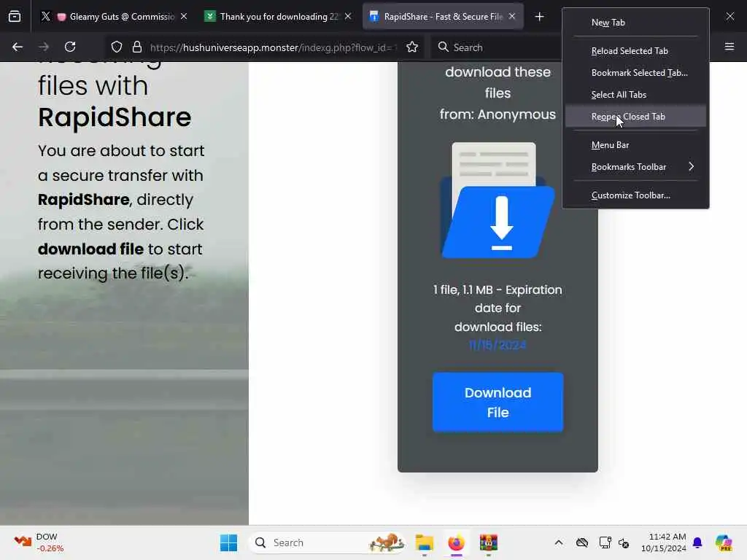
Task: Open the WinRAR taskbar icon
Action: click(488, 542)
